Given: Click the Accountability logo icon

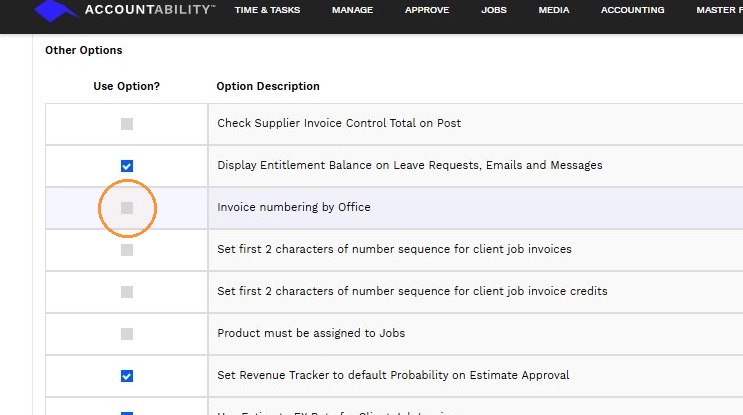Looking at the screenshot, I should 55,10.
